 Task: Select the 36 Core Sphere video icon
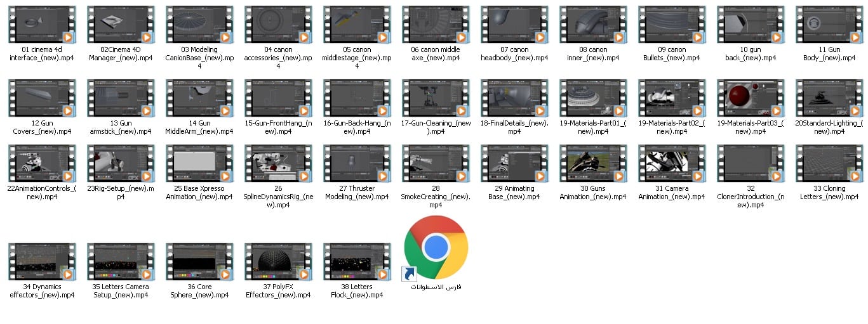click(x=199, y=261)
